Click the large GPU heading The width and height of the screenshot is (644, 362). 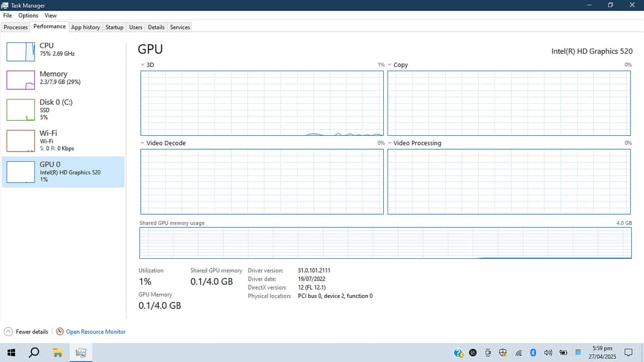click(x=150, y=49)
